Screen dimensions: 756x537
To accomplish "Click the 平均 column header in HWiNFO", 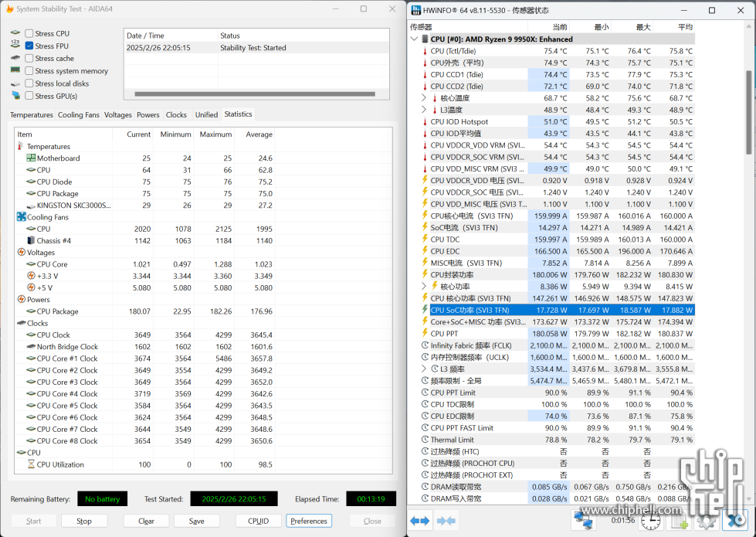I will pyautogui.click(x=674, y=27).
